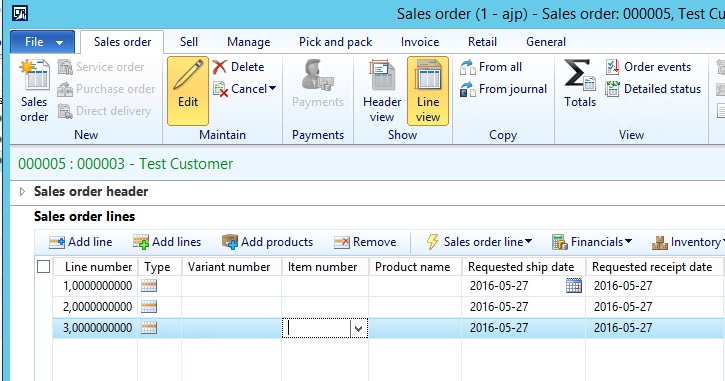The height and width of the screenshot is (381, 725).
Task: Switch to Line view
Action: [428, 91]
